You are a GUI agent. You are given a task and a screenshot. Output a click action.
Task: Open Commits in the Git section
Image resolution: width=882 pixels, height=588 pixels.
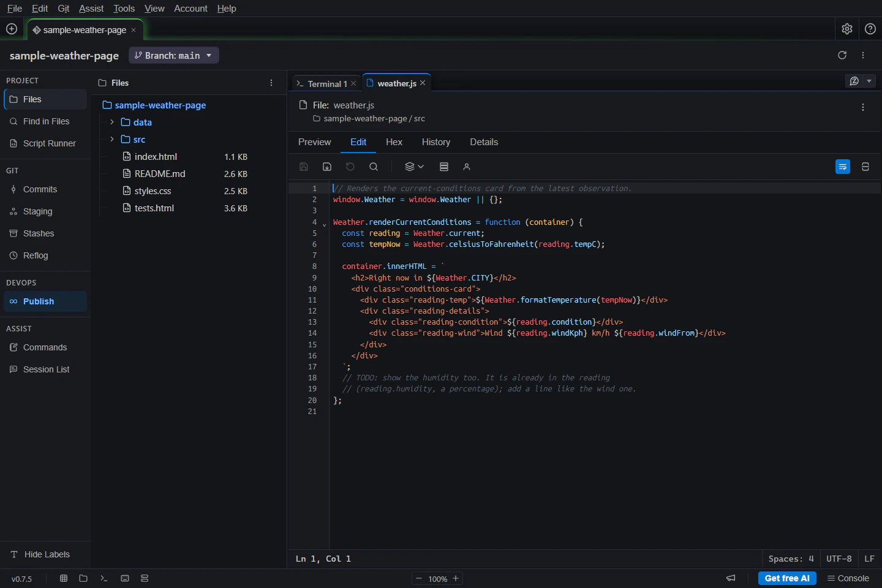pos(46,189)
